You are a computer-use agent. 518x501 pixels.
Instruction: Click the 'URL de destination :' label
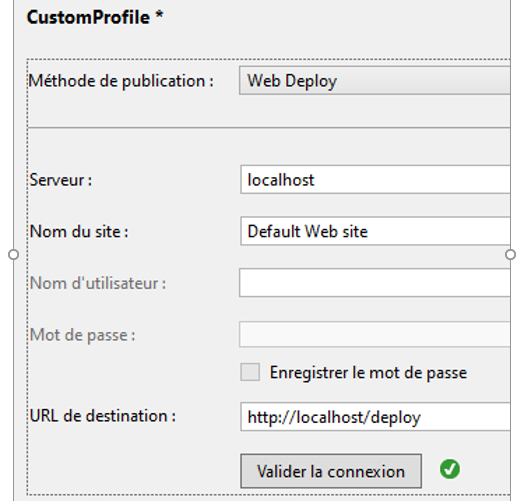coord(103,416)
